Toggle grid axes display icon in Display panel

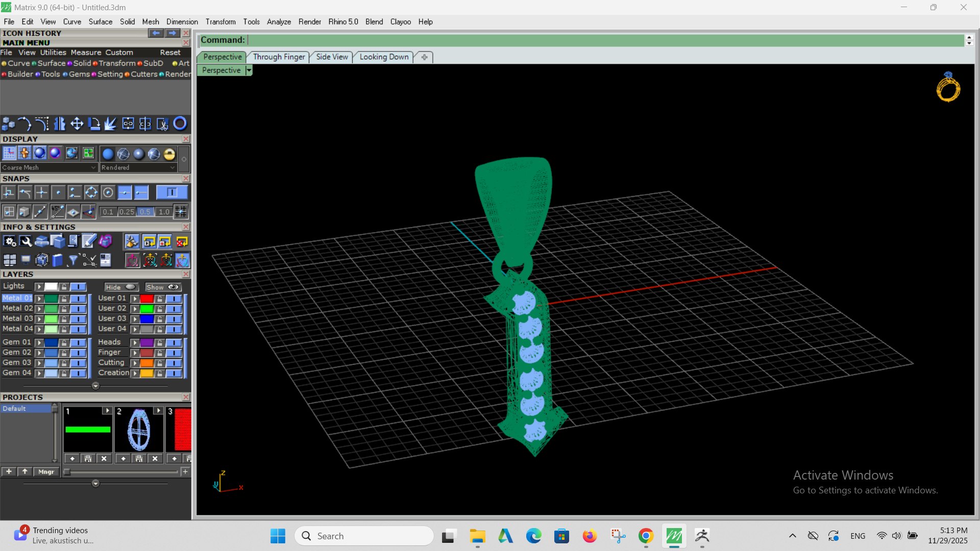(9, 153)
